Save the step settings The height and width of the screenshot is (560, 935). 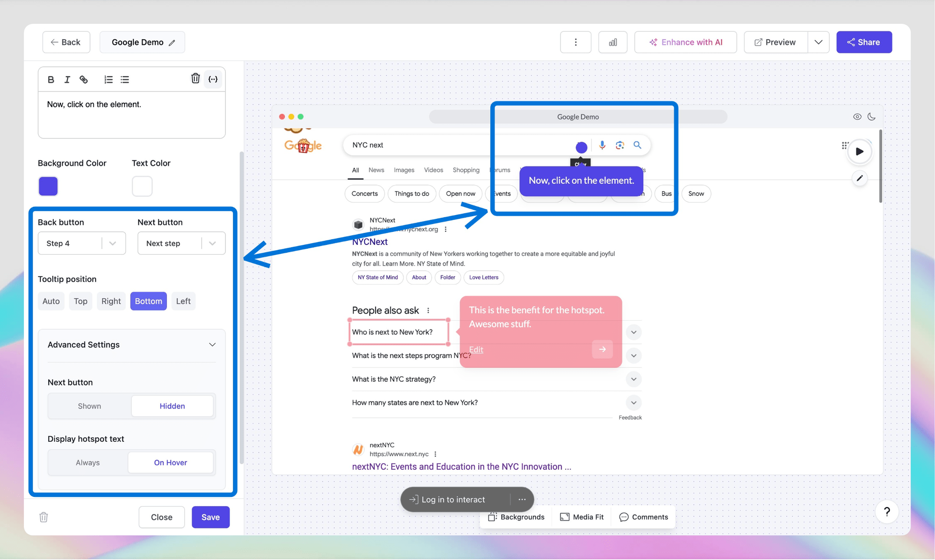coord(210,517)
